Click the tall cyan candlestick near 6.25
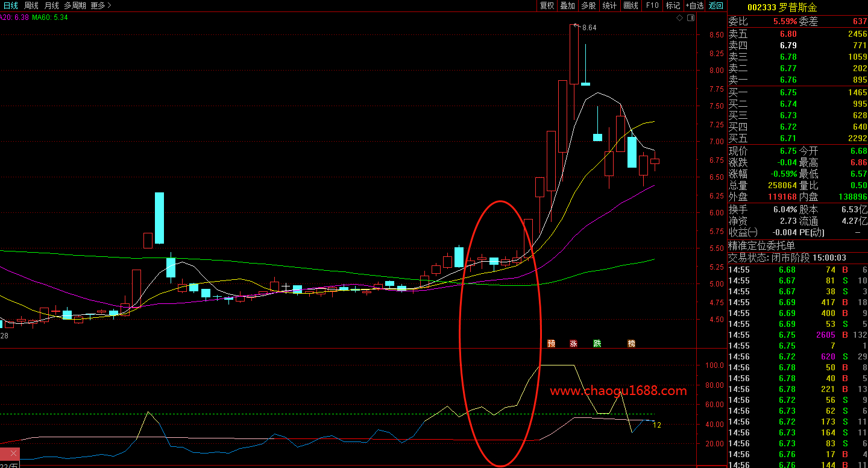This screenshot has width=868, height=468. [159, 218]
